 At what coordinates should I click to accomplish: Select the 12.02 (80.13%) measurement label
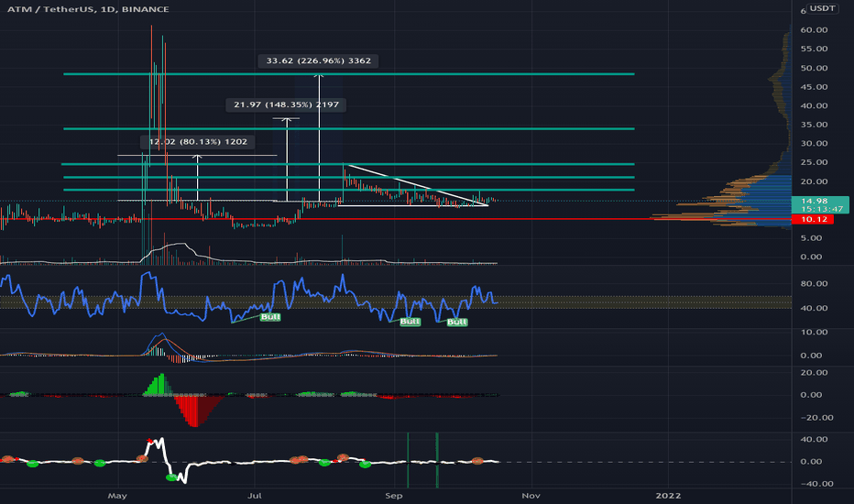(198, 142)
